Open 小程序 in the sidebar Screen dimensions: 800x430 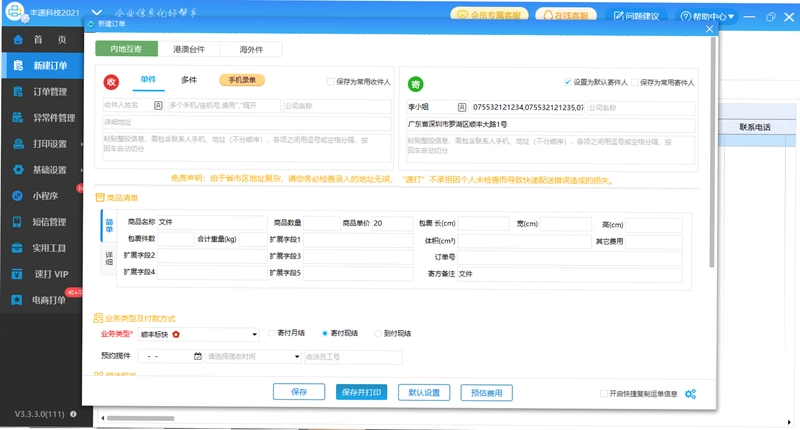pyautogui.click(x=42, y=195)
